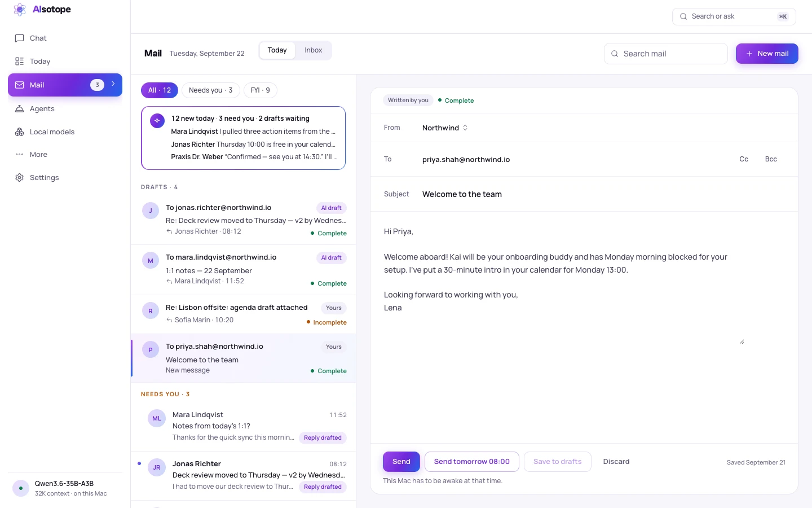Screen dimensions: 812x508
Task: Click the Mail unread count badge 3
Action: (x=97, y=85)
